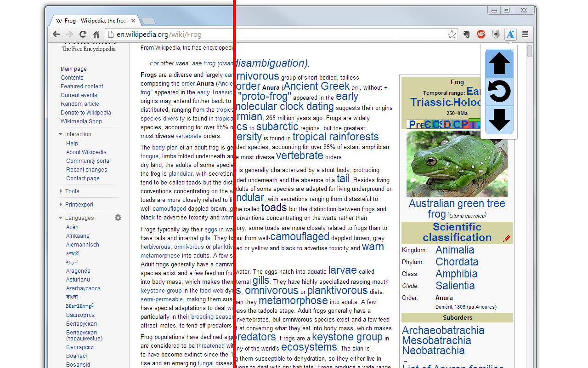Switch to the Azərbaycanca language version
Screen dimensions: 588x368
[83, 288]
